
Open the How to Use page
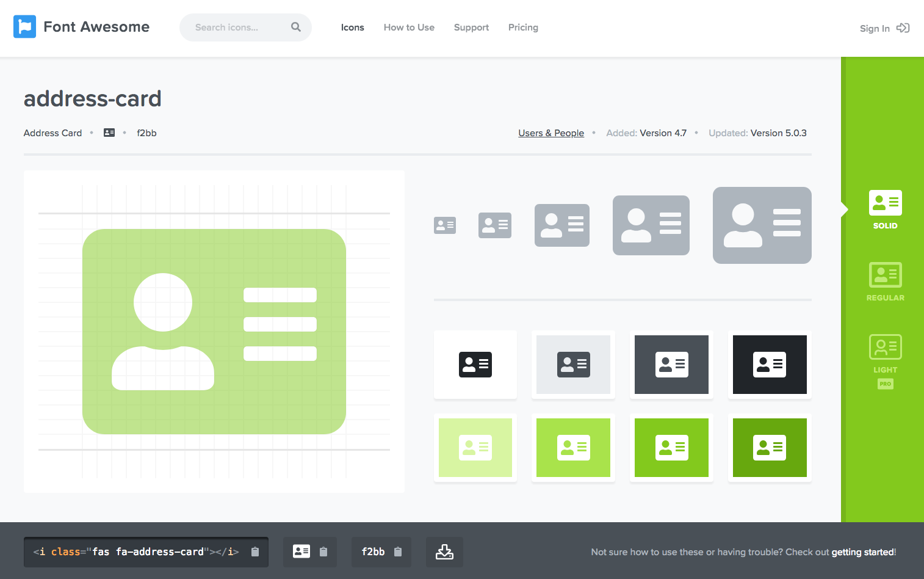tap(409, 27)
